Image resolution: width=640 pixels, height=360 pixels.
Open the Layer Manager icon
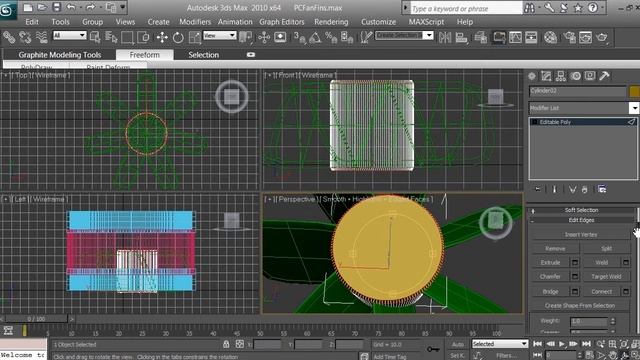pyautogui.click(x=481, y=38)
